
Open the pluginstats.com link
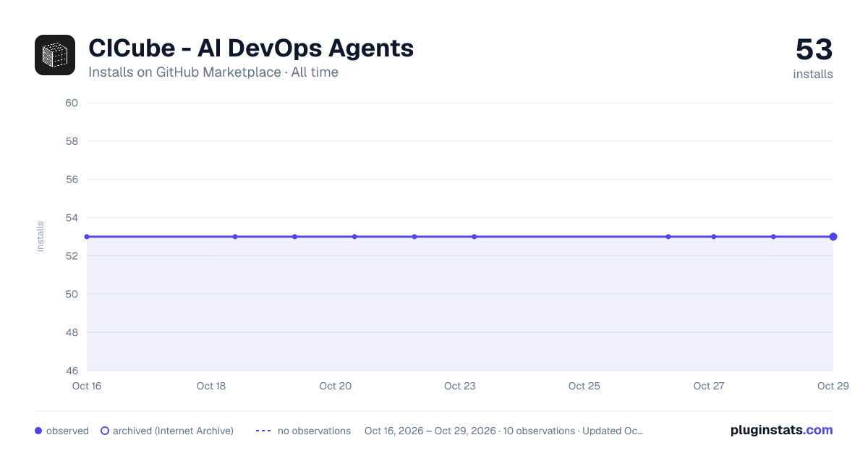coord(782,430)
